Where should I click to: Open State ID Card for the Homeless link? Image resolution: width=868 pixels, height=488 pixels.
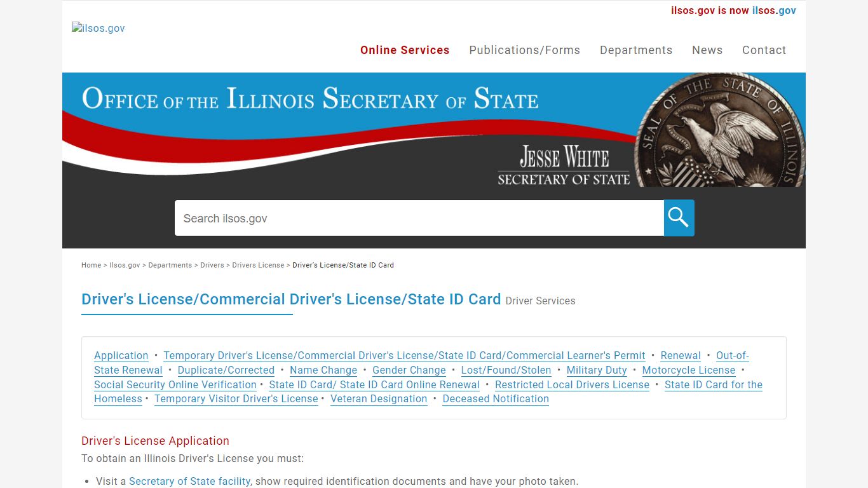point(714,384)
